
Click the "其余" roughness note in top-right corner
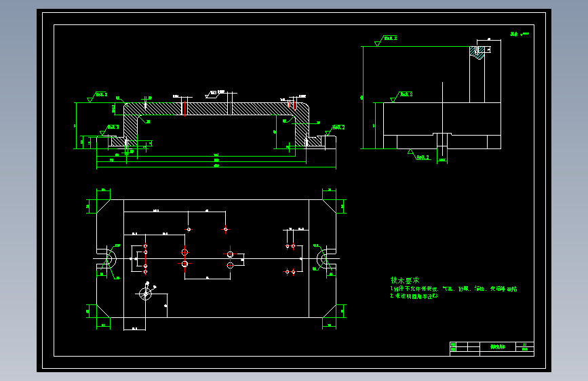point(520,34)
